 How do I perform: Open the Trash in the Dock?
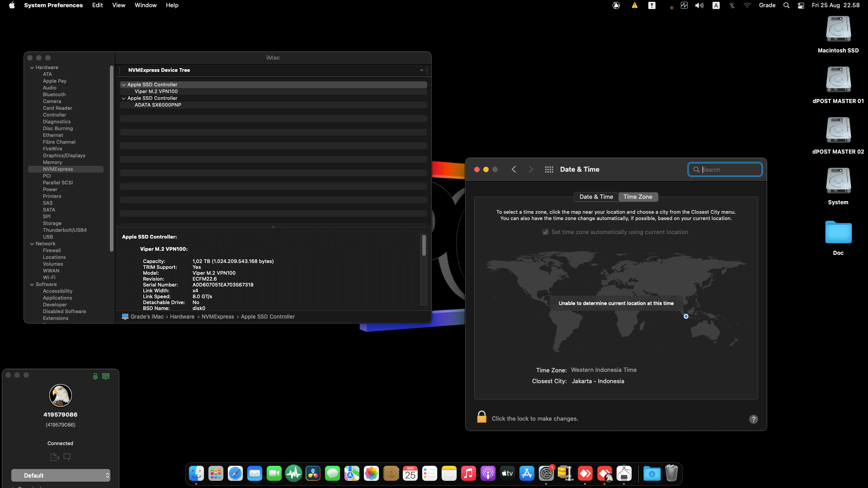coord(671,474)
